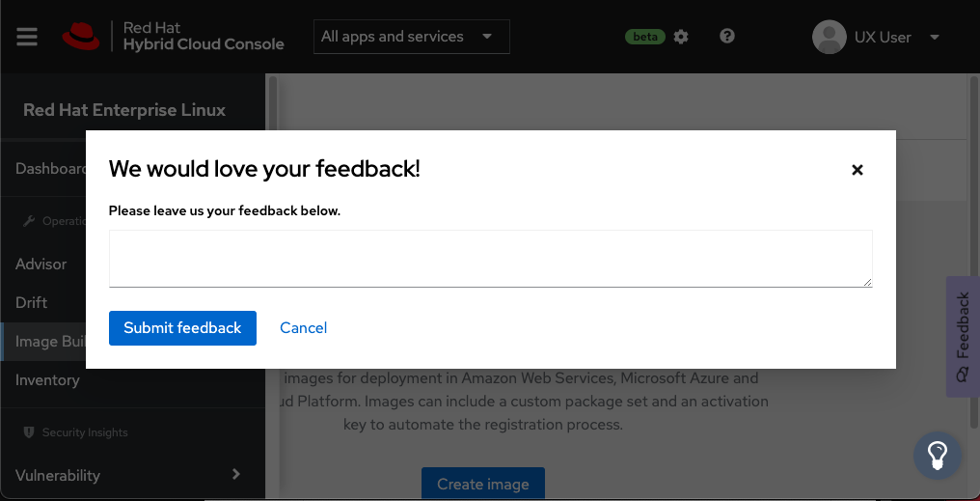Toggle the beta badge
The height and width of the screenshot is (501, 980).
(x=645, y=37)
